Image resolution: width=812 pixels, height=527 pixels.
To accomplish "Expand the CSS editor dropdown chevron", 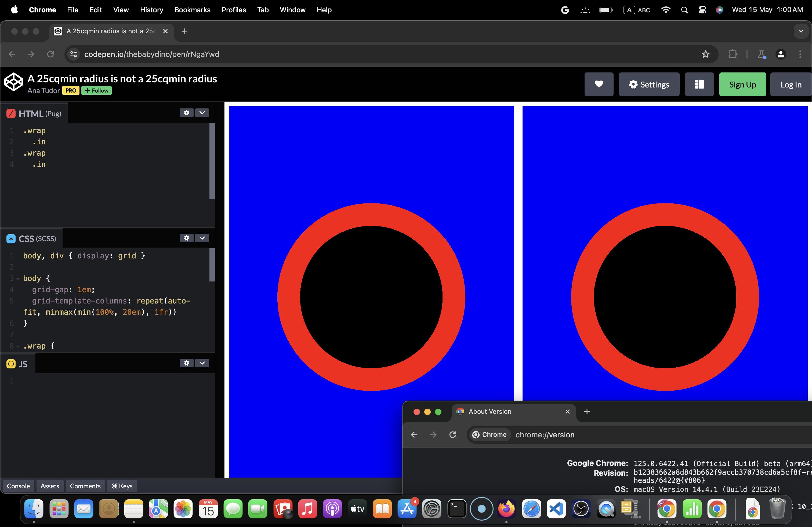I will 202,238.
